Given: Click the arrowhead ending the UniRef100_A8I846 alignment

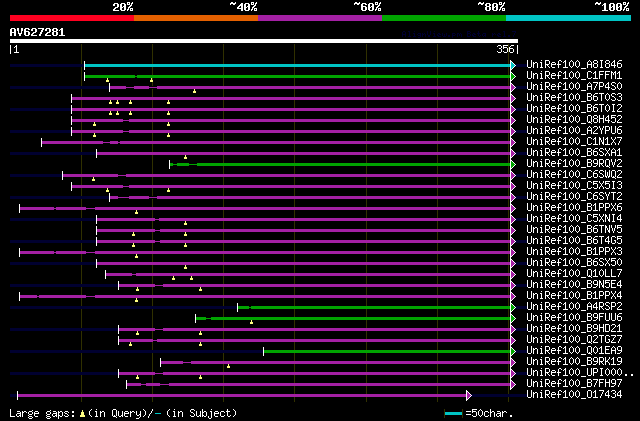Looking at the screenshot, I should point(513,65).
